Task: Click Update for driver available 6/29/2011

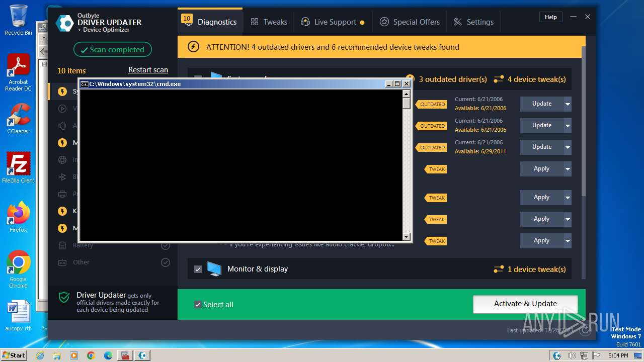Action: point(542,147)
